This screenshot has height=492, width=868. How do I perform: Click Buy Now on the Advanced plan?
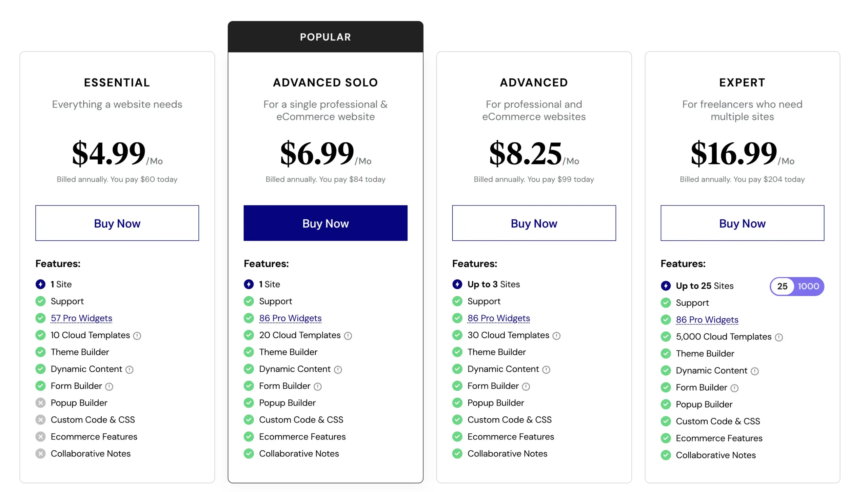[x=534, y=223]
